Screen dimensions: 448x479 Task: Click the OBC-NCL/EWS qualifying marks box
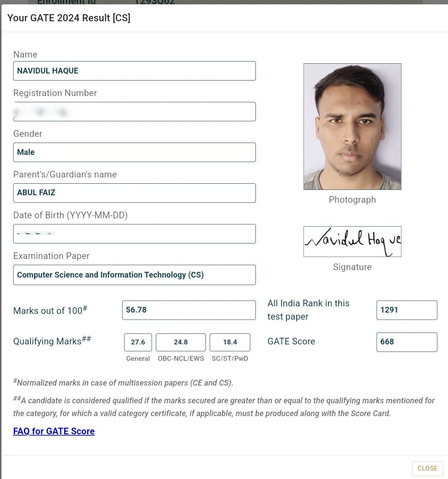coord(181,342)
